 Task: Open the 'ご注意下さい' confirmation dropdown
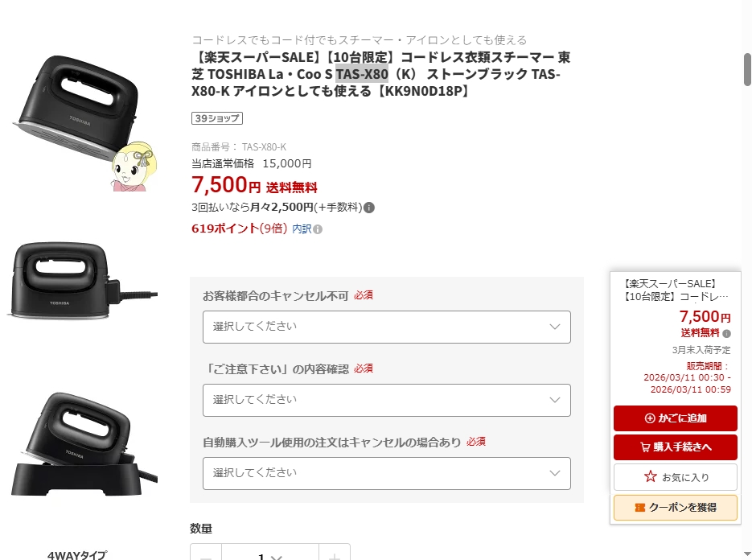tap(387, 400)
